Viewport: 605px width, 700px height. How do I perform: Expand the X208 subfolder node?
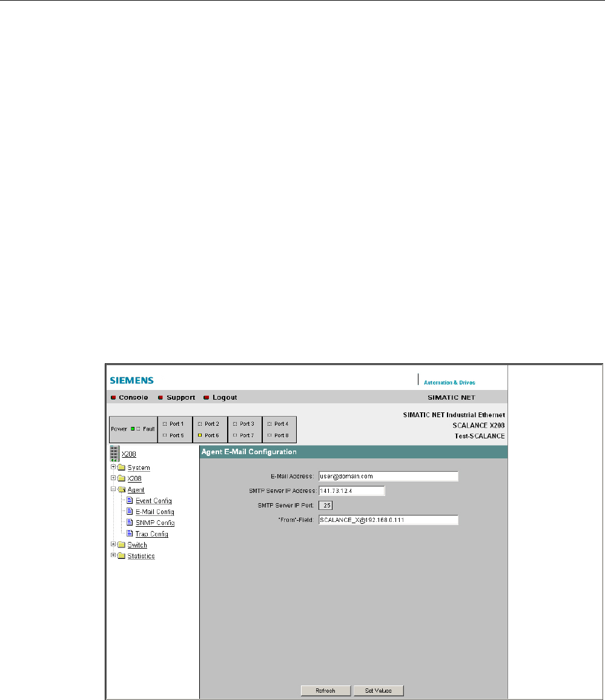tap(113, 478)
